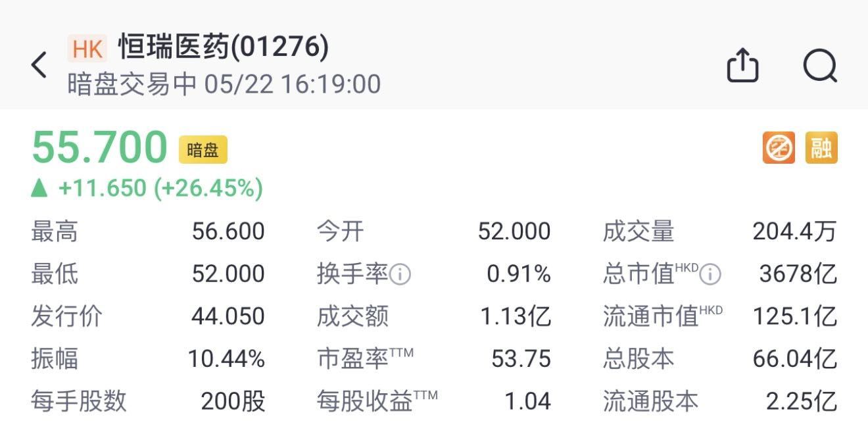Tap the info icon beside 换手率
The image size is (868, 434).
[400, 275]
